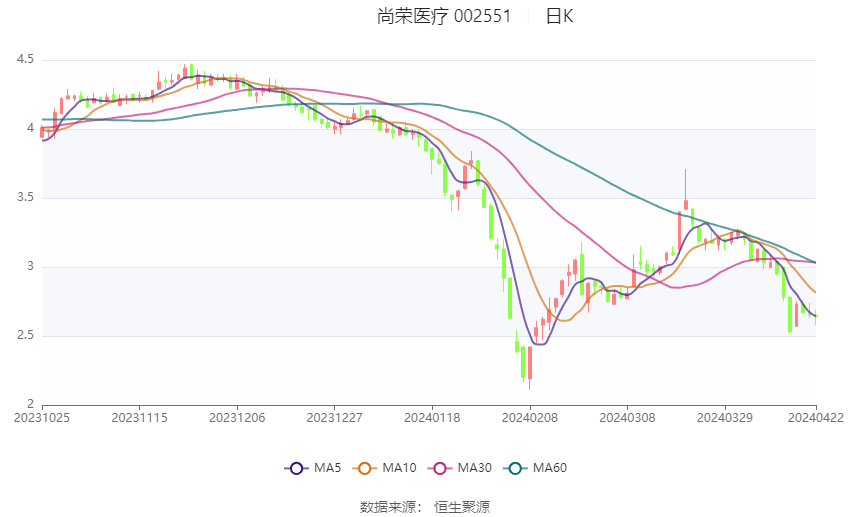The image size is (850, 517).
Task: Toggle the MA10 legend marker
Action: (364, 468)
